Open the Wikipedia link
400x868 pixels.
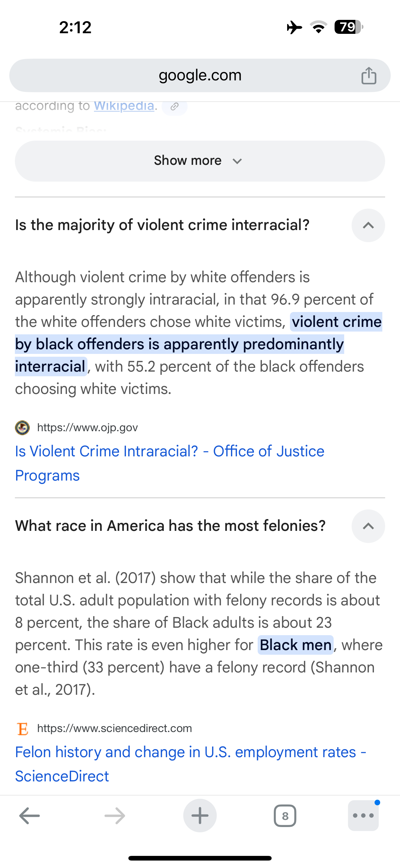[124, 106]
